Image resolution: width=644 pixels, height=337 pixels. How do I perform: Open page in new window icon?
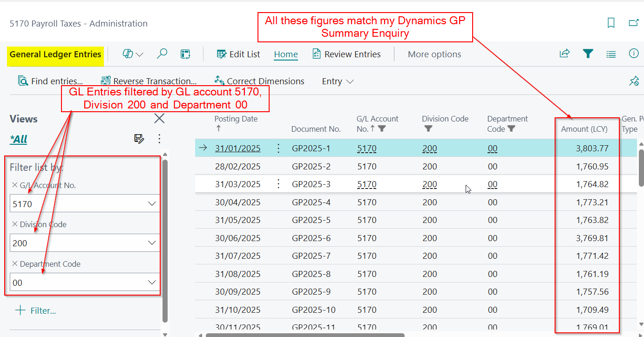pos(633,23)
